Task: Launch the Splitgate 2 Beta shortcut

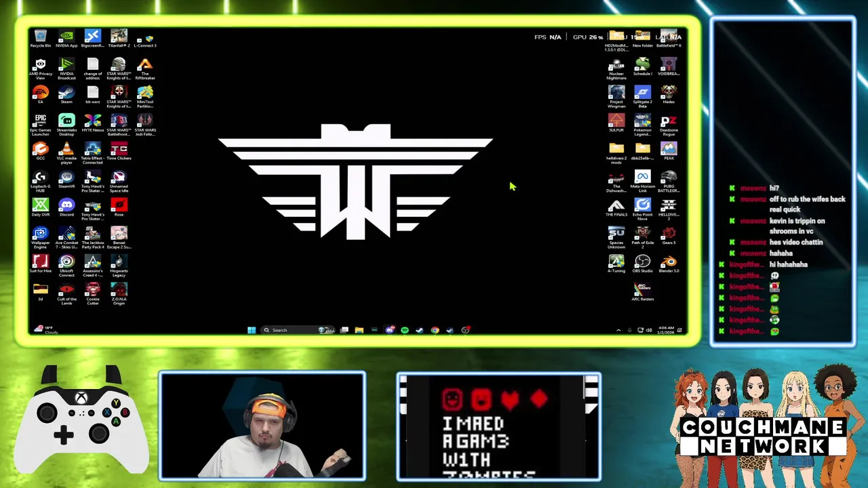Action: [642, 97]
